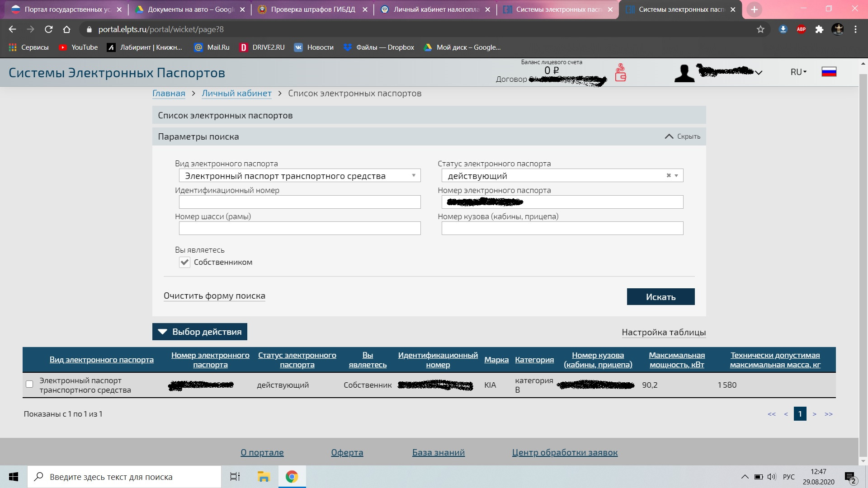This screenshot has width=868, height=488.
Task: Go to the browser home page
Action: tap(66, 29)
